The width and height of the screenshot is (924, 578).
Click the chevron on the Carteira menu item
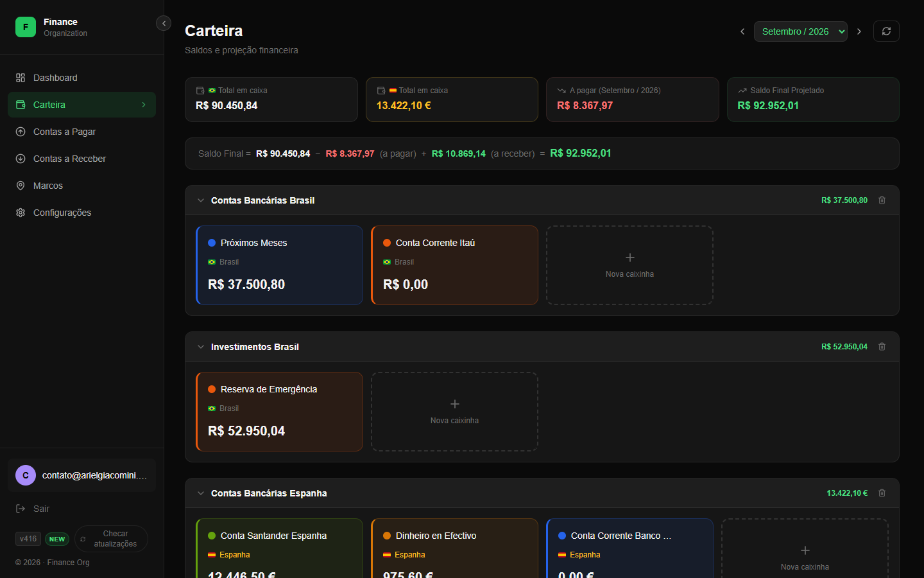[144, 105]
